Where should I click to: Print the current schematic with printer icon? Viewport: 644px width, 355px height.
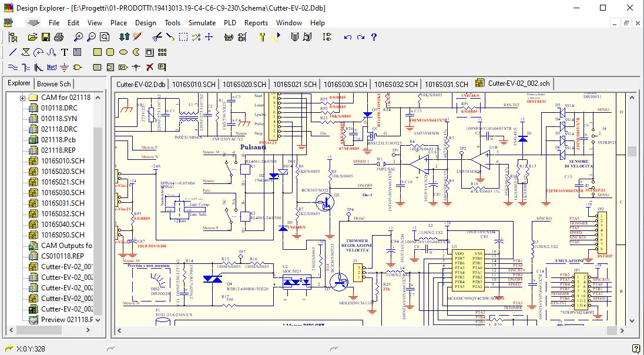click(59, 37)
